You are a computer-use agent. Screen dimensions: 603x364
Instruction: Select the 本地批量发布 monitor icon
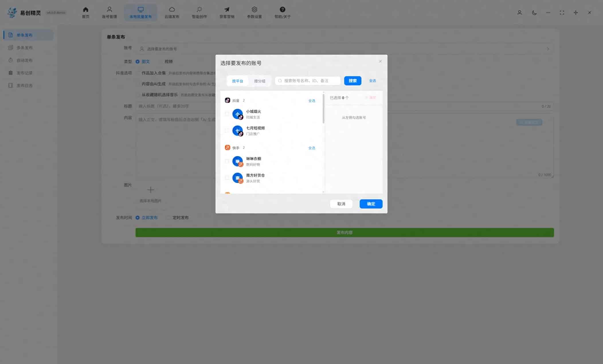(x=140, y=9)
